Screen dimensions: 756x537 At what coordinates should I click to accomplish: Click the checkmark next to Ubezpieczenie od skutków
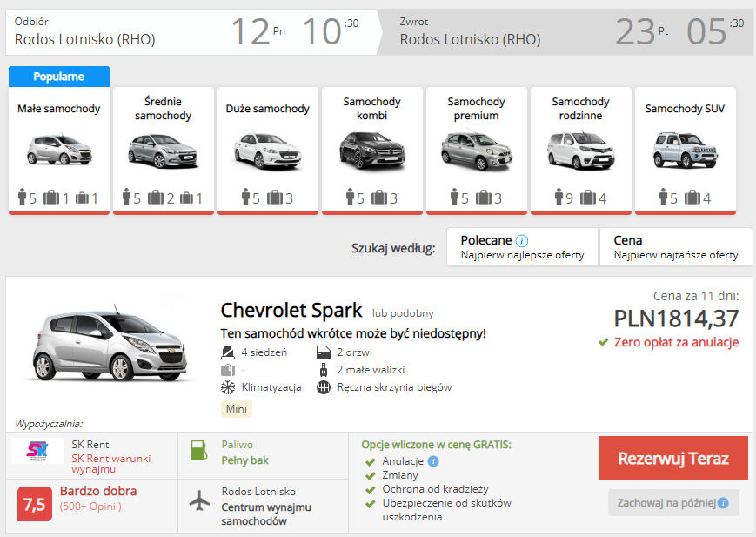coord(371,504)
